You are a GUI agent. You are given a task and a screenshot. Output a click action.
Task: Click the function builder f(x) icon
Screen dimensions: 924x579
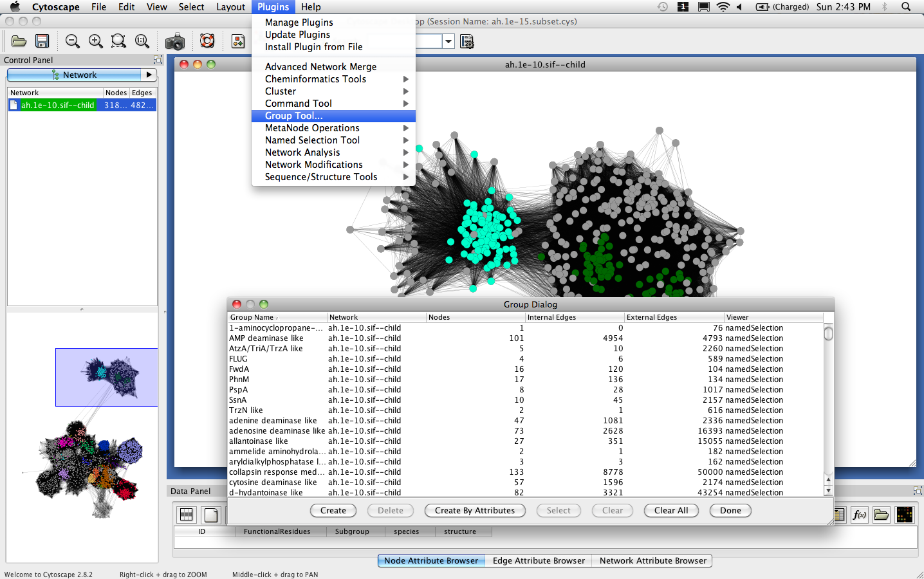[859, 515]
